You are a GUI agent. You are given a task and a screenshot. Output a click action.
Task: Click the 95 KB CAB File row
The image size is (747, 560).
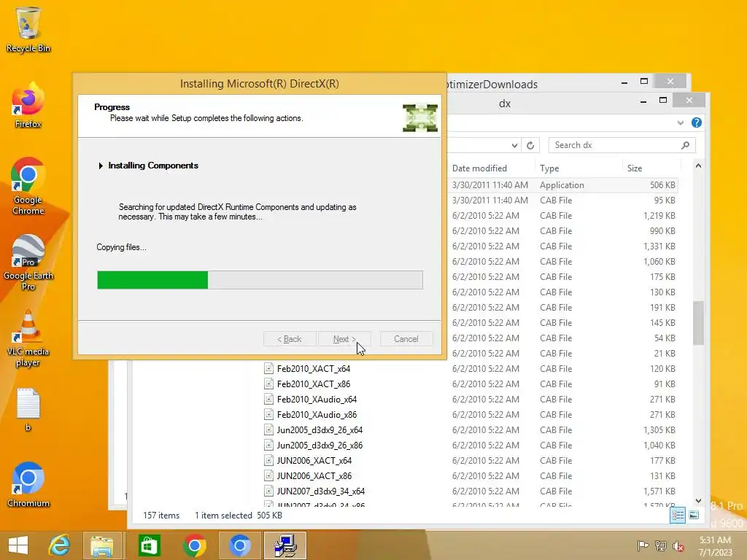click(564, 200)
